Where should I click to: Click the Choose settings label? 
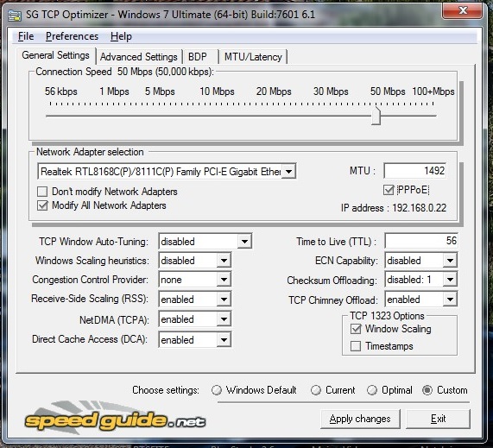coord(166,390)
